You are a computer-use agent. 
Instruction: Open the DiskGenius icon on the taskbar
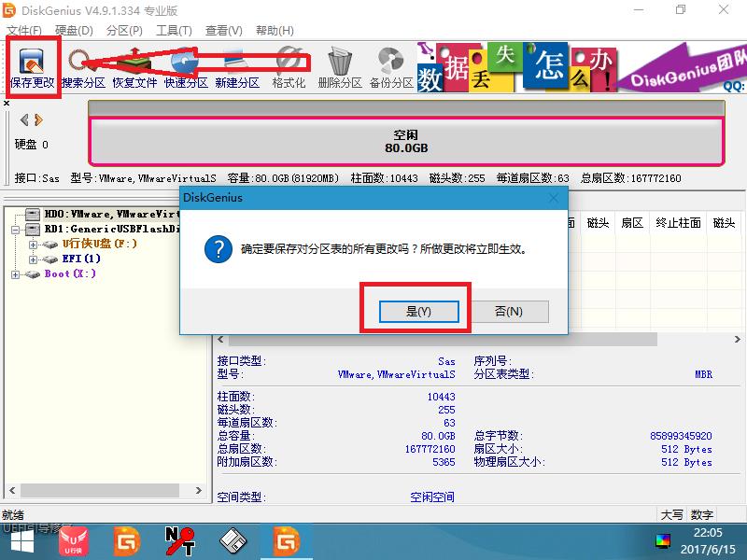(286, 539)
